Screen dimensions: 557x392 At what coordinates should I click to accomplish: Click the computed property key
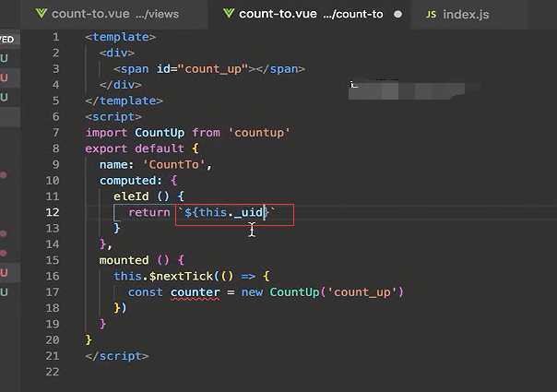(127, 181)
